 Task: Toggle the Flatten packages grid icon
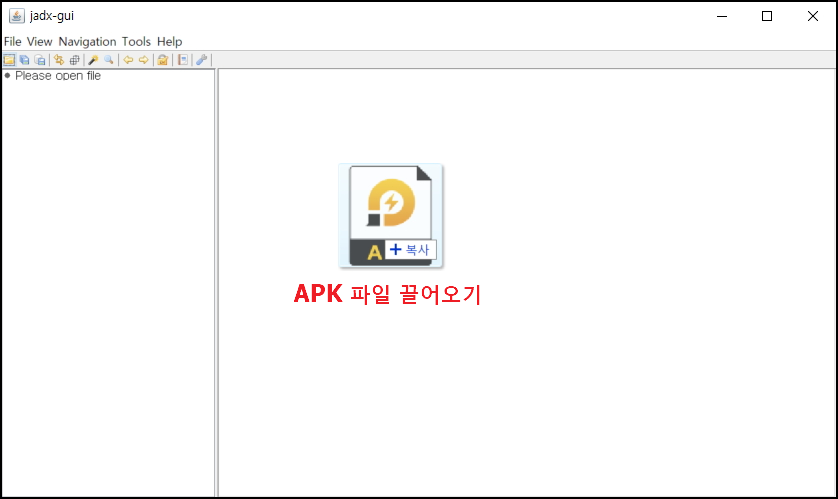[x=74, y=60]
